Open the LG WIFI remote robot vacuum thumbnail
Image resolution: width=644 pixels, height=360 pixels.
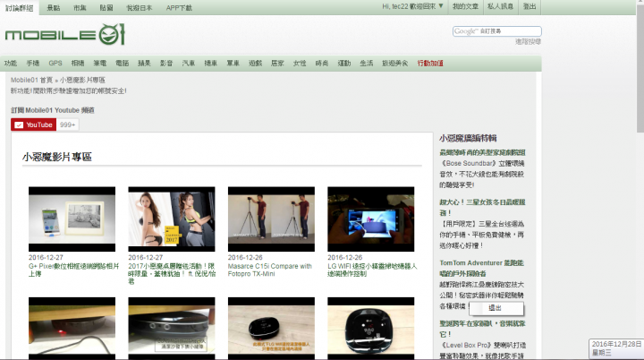[371, 219]
